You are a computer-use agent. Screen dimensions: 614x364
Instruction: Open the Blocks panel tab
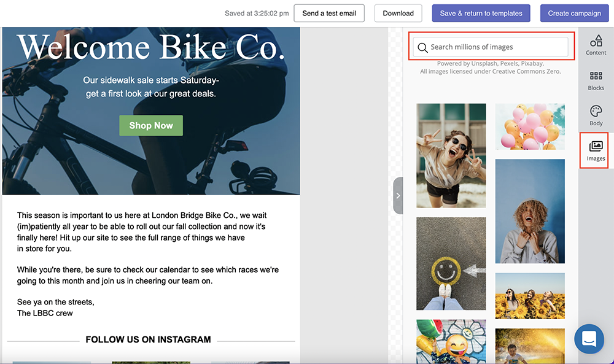[596, 80]
